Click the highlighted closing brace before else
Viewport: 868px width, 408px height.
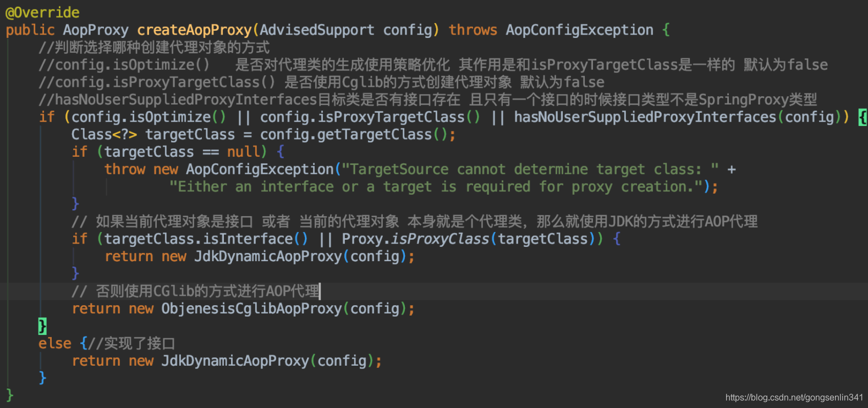(x=42, y=326)
